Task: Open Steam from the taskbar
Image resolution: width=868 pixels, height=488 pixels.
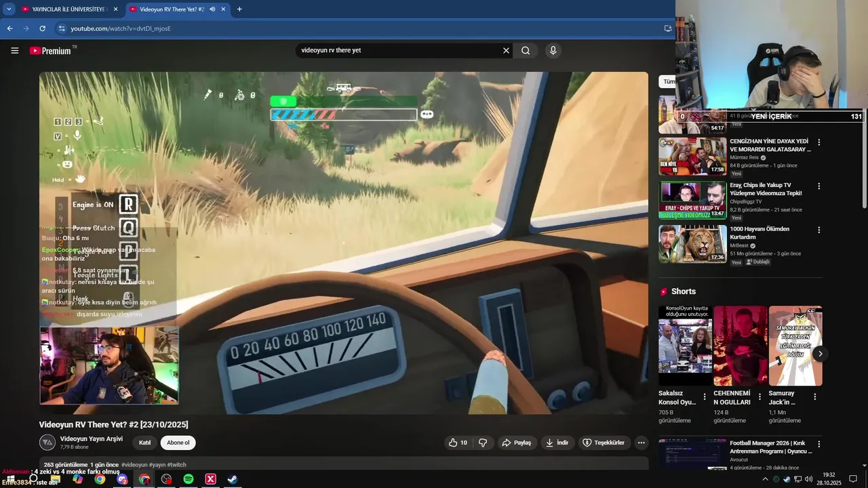Action: coord(232,479)
